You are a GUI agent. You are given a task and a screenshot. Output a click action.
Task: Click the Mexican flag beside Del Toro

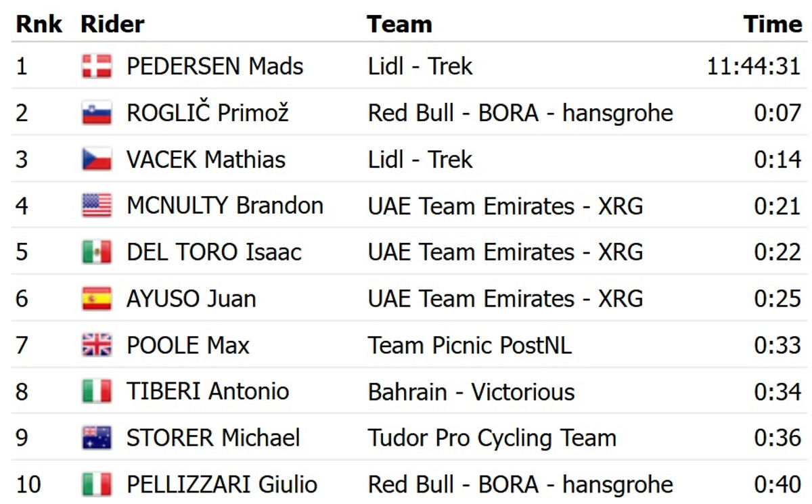[x=97, y=252]
